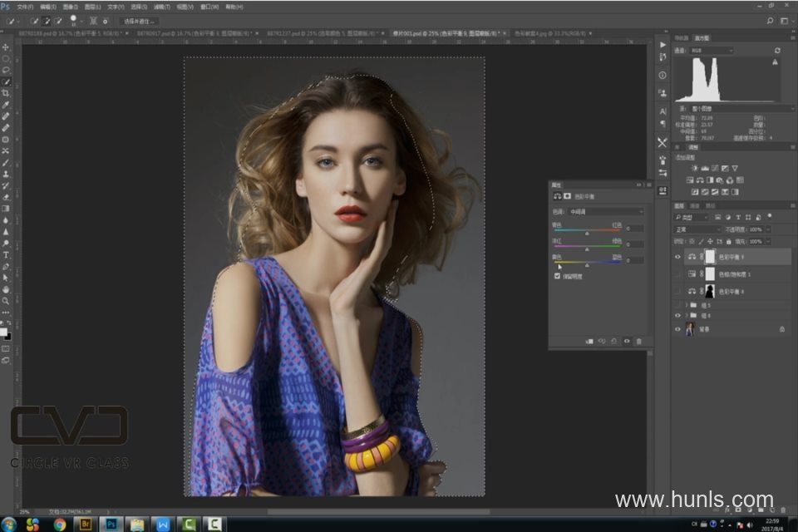Toggle the 保留明度 checkbox
The width and height of the screenshot is (798, 532).
[558, 276]
